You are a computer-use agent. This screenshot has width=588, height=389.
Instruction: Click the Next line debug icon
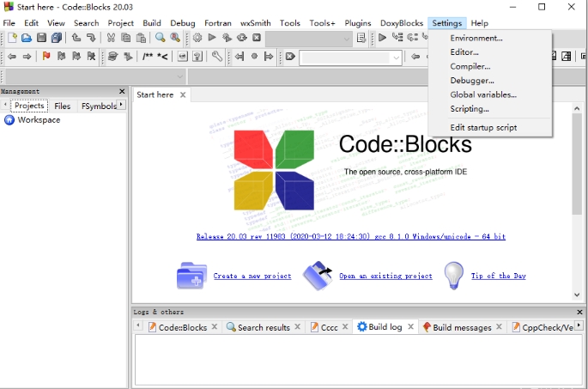(x=413, y=38)
